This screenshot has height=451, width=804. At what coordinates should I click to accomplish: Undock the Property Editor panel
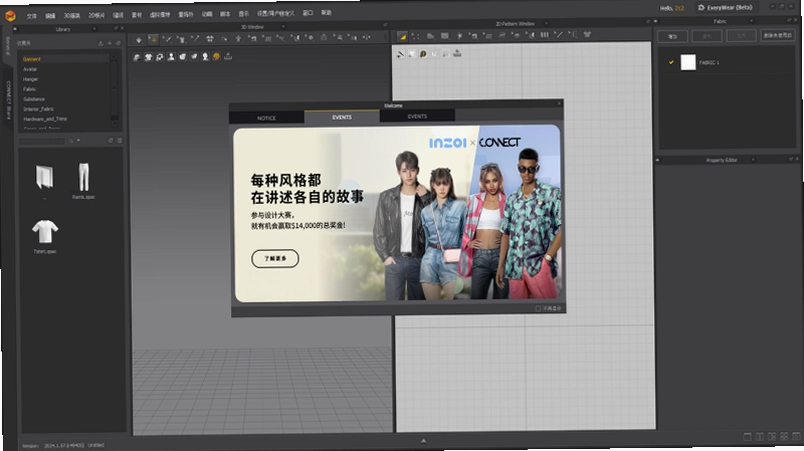[x=790, y=159]
